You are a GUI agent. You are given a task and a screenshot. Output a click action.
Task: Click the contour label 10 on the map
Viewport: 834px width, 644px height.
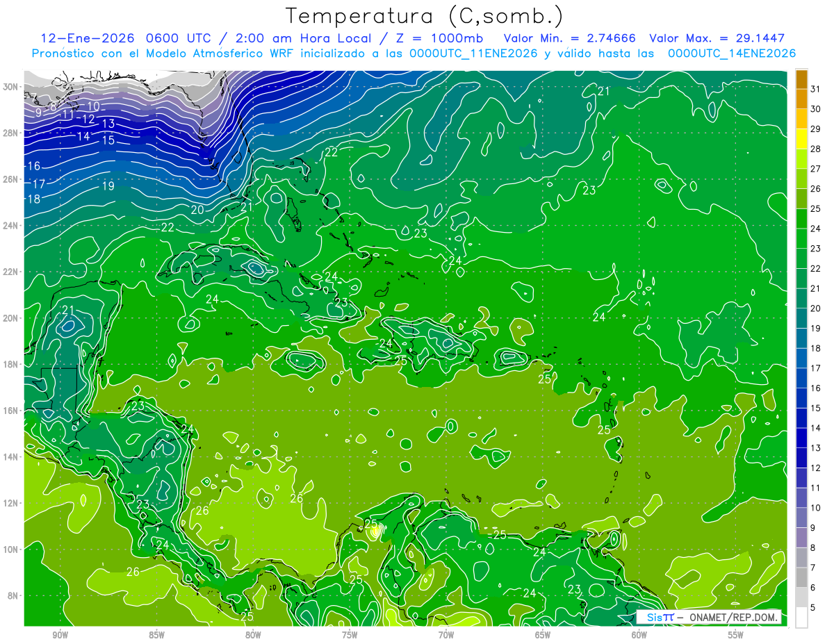(x=94, y=106)
